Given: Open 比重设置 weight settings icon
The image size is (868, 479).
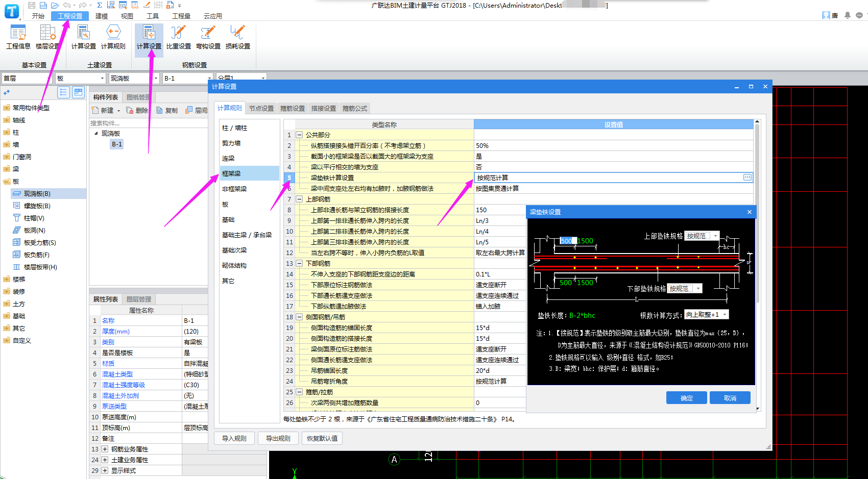Looking at the screenshot, I should click(179, 37).
